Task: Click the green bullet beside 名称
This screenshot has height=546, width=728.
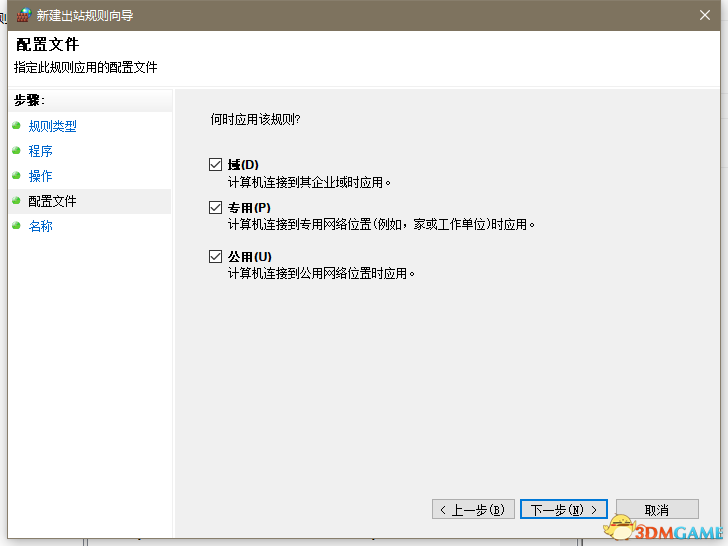Action: coord(17,226)
